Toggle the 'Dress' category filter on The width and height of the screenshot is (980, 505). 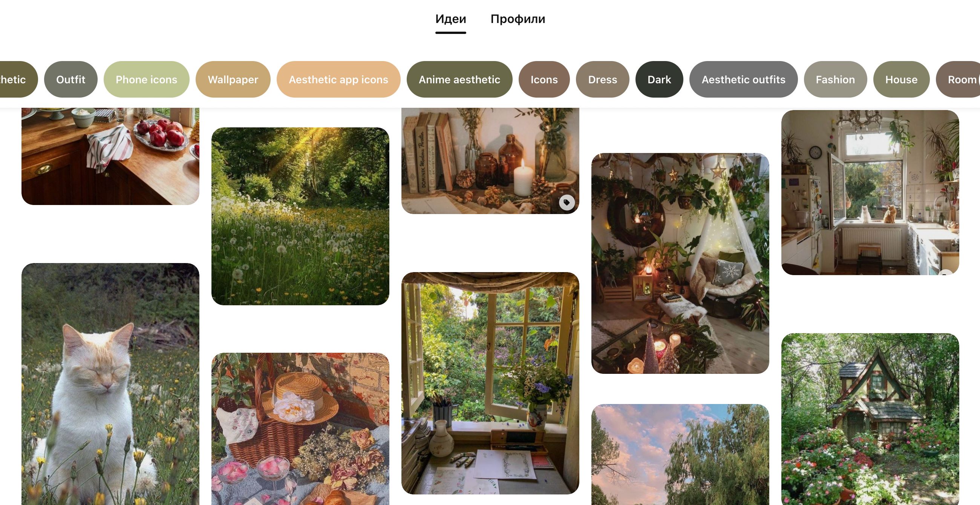[603, 79]
